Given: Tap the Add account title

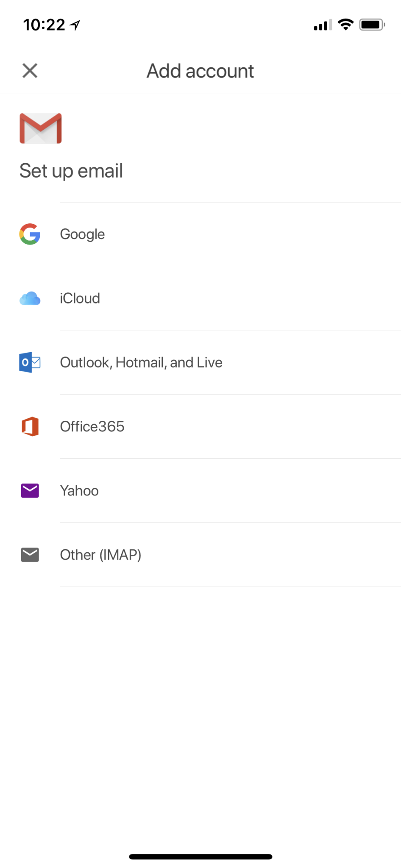Looking at the screenshot, I should (x=200, y=71).
